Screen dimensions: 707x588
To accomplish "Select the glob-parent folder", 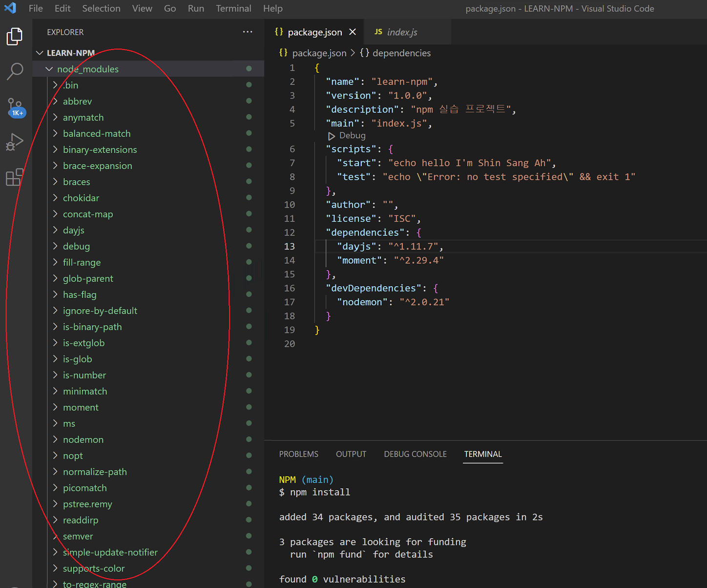I will [148, 278].
